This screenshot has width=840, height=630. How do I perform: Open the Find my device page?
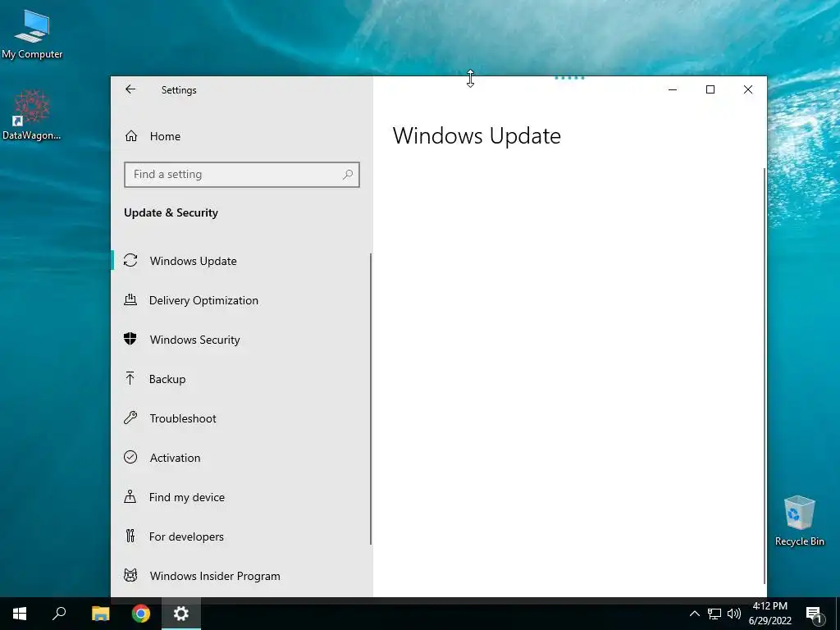pos(242,497)
